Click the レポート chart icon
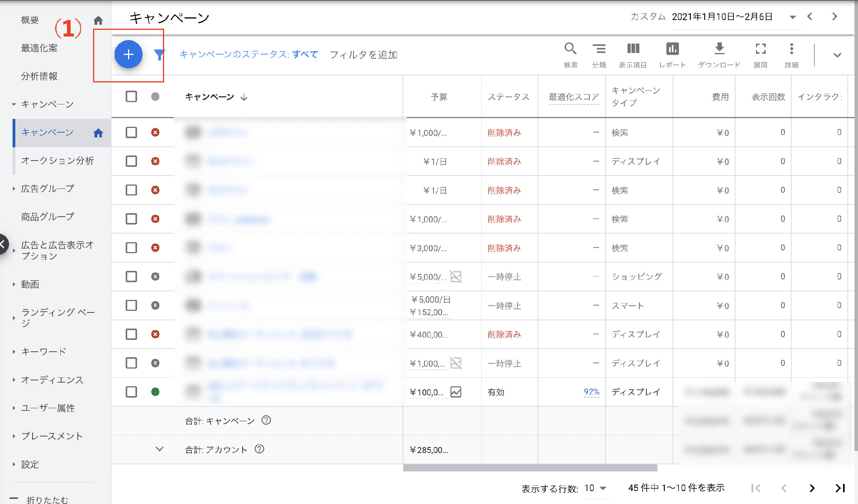The height and width of the screenshot is (504, 858). tap(672, 49)
